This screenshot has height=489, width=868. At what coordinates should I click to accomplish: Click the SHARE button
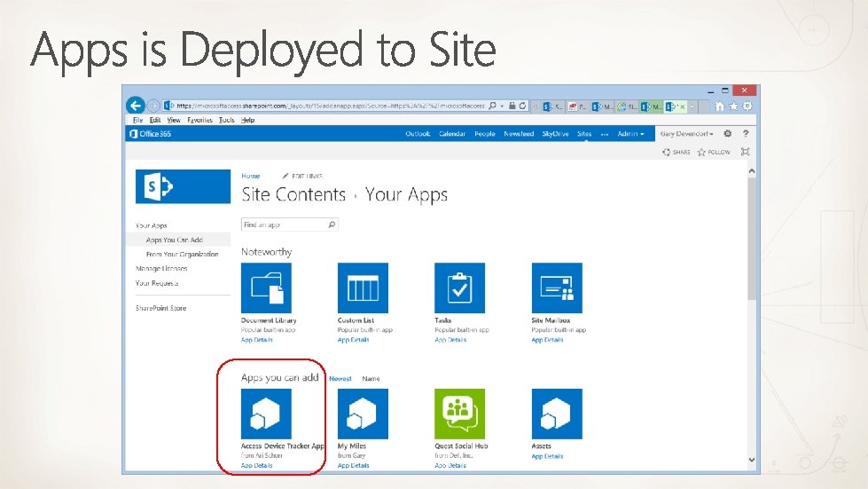click(x=676, y=152)
